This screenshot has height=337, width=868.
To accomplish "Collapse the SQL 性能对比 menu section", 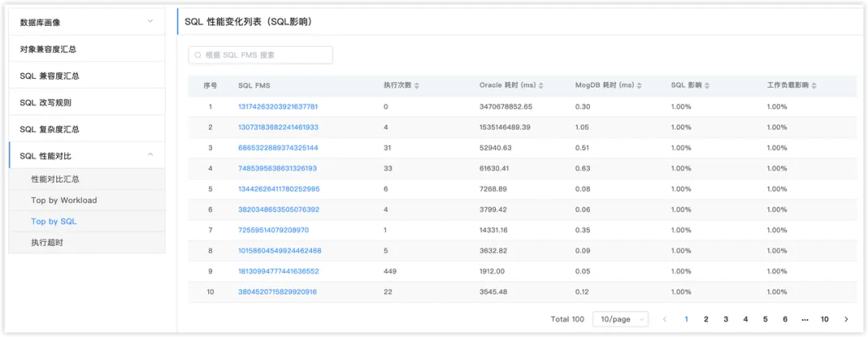I will (x=149, y=155).
